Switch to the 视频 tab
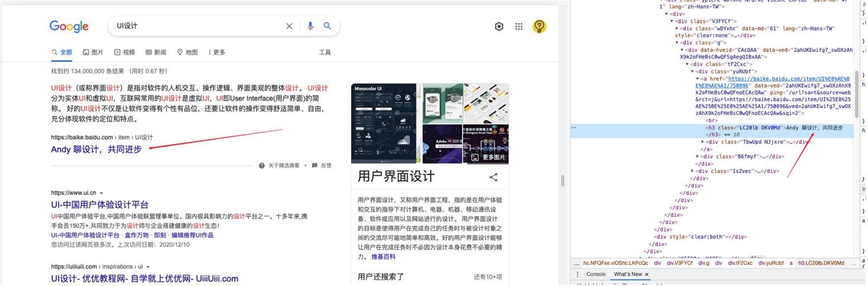This screenshot has height=286, width=868. click(x=124, y=52)
